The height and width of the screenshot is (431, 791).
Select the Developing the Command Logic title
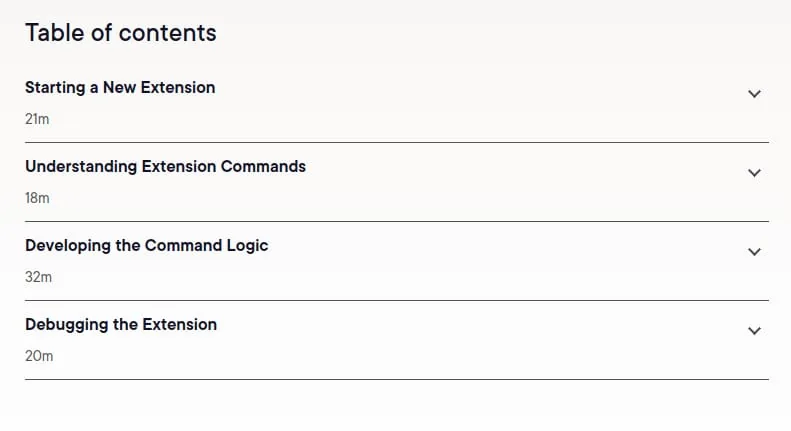147,246
